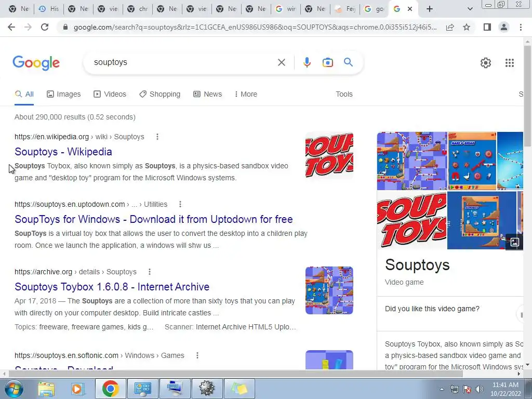Open Souptoys - Wikipedia link
This screenshot has width=532, height=399.
pos(63,152)
